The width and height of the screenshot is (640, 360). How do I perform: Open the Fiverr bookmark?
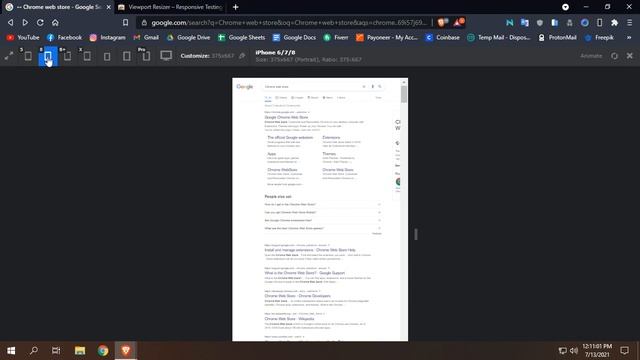pyautogui.click(x=336, y=38)
